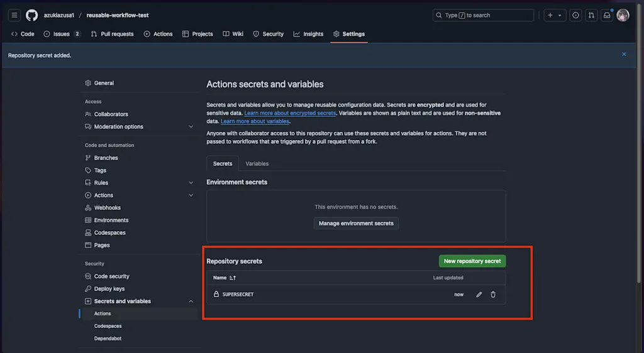
Task: Switch to the Variables tab
Action: (257, 163)
